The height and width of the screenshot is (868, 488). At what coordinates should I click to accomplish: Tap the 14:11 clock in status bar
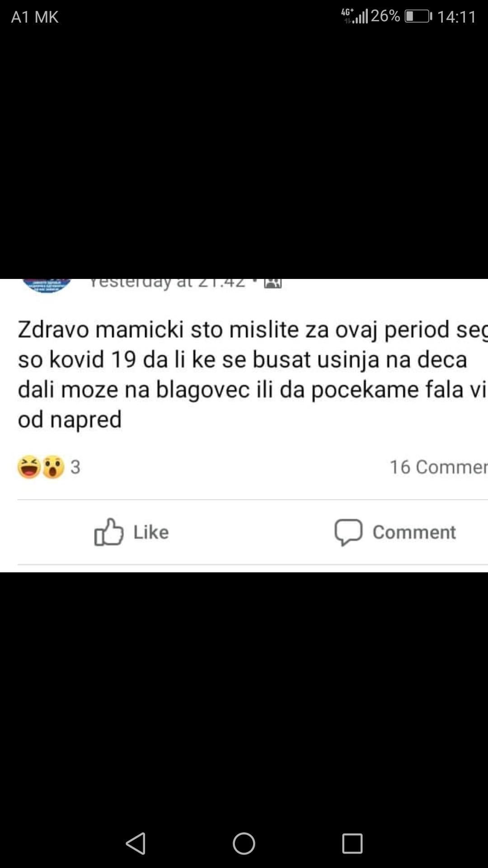tap(456, 17)
